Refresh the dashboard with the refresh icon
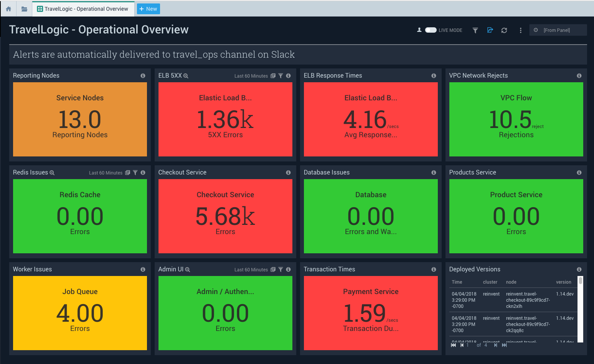Screen dimensions: 594x364 [x=504, y=30]
